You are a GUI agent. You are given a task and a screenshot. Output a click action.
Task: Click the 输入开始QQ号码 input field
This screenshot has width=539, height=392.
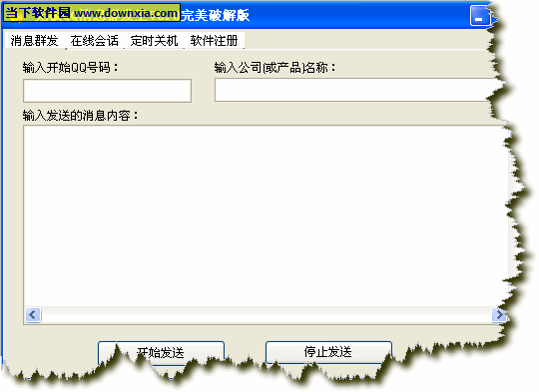click(x=107, y=91)
